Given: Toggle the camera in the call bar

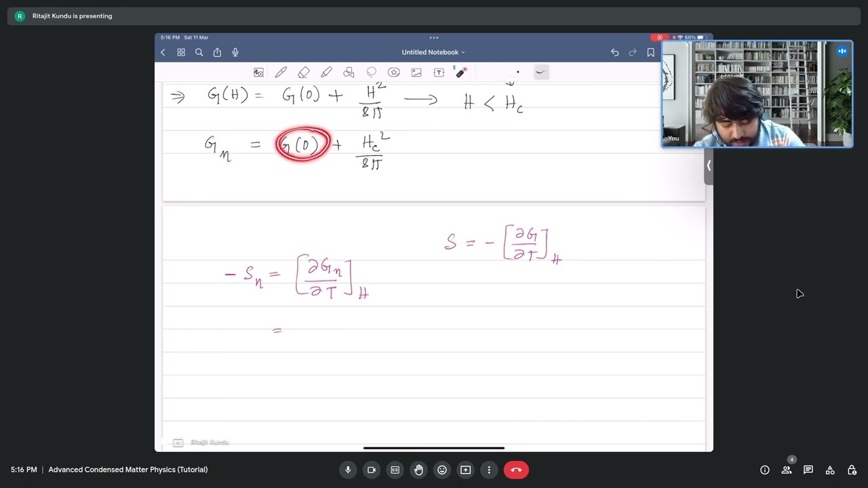Looking at the screenshot, I should 372,470.
